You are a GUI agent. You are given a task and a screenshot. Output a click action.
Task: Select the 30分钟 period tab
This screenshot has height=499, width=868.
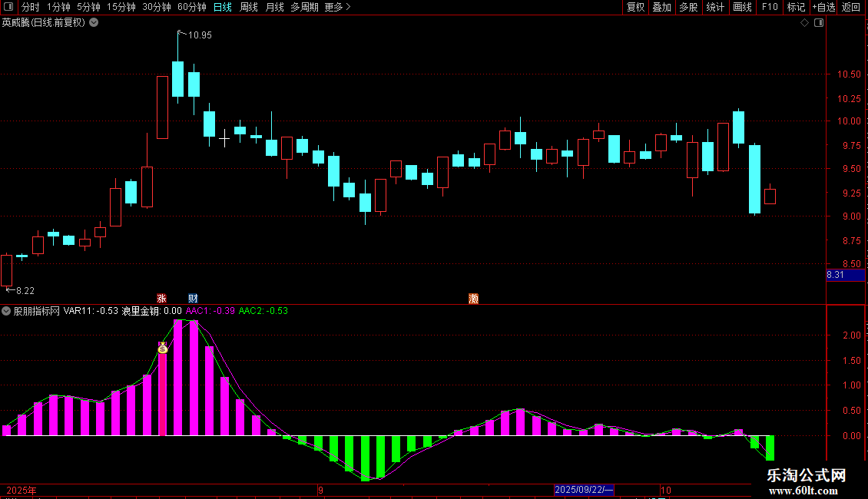point(157,7)
